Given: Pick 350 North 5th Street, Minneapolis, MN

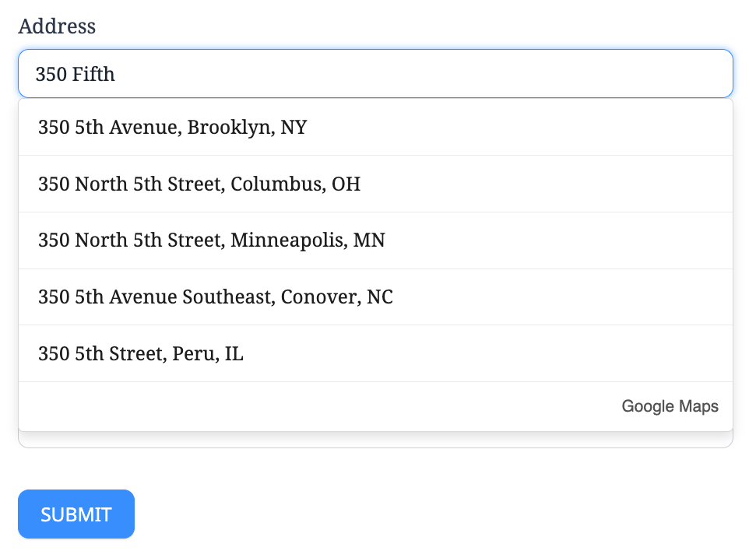Looking at the screenshot, I should pos(375,240).
